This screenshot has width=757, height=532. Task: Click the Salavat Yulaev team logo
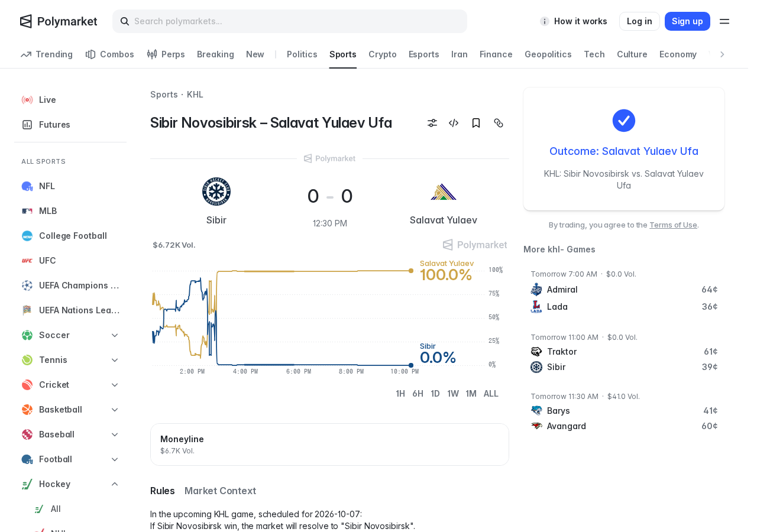(444, 192)
